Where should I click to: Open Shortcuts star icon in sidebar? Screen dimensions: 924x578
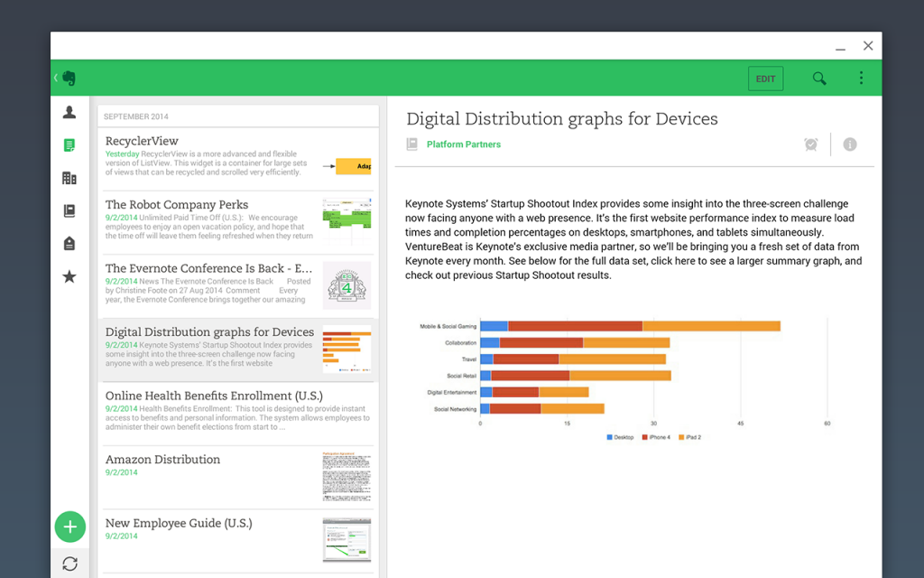[x=69, y=276]
